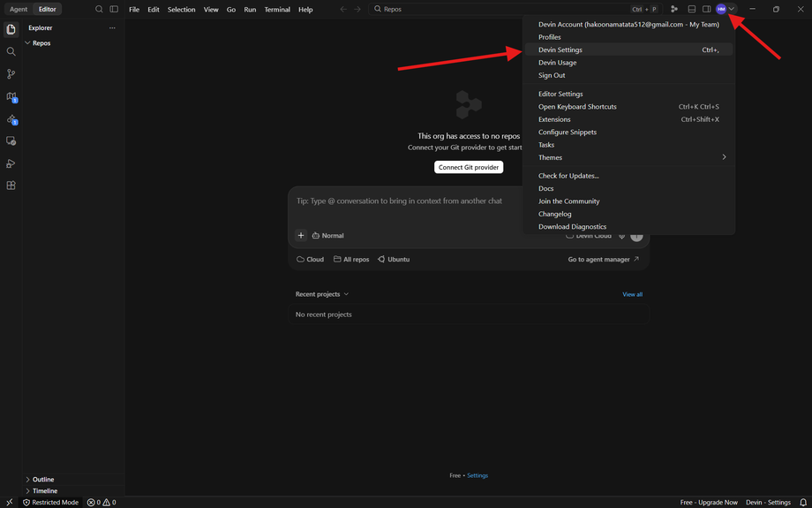Click the errors and warnings counter in status bar

(101, 503)
